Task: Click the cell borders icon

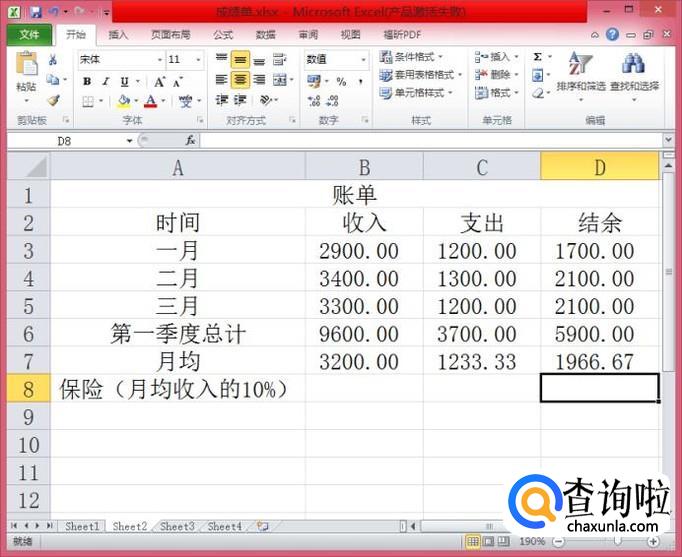Action: click(x=88, y=102)
